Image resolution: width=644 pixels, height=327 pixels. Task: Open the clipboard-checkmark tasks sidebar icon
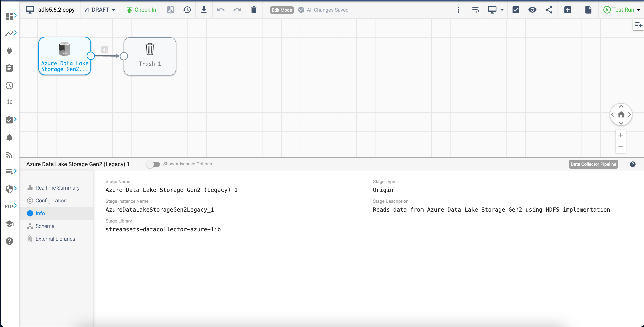click(x=10, y=120)
